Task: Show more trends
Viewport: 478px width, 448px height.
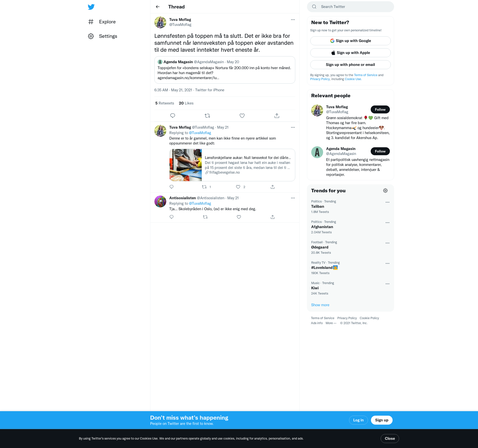Action: tap(320, 305)
